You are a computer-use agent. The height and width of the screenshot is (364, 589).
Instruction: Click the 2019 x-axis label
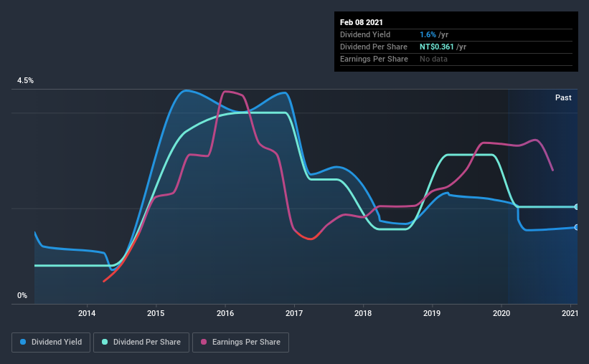[432, 313]
